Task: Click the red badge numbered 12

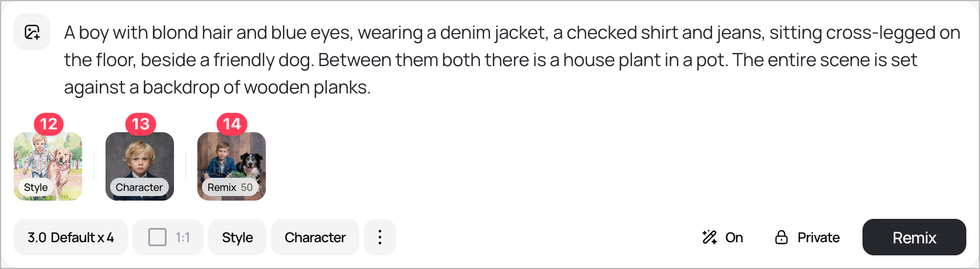Action: pyautogui.click(x=48, y=124)
